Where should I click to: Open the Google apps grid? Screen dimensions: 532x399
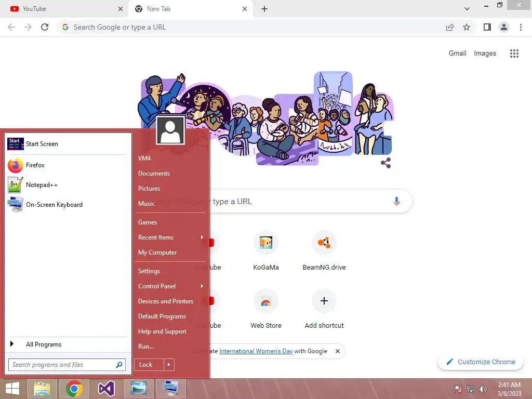[x=514, y=54]
